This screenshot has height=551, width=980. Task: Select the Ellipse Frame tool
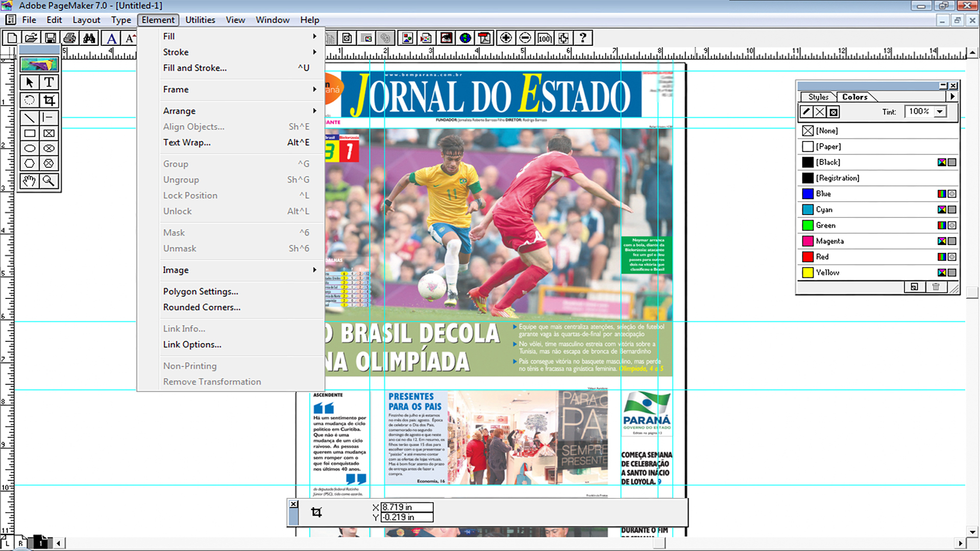[x=49, y=148]
